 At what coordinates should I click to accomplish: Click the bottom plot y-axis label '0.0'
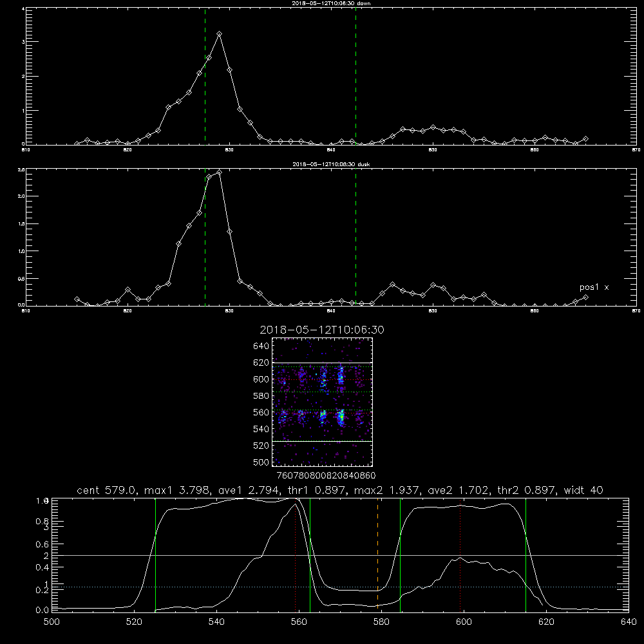[43, 611]
